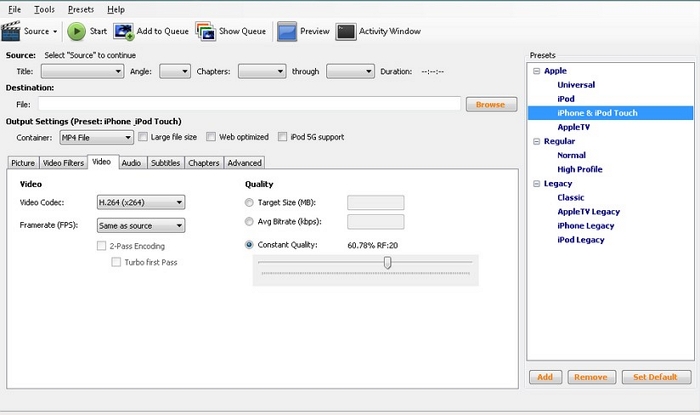Click the Source clapperboard icon

(12, 31)
